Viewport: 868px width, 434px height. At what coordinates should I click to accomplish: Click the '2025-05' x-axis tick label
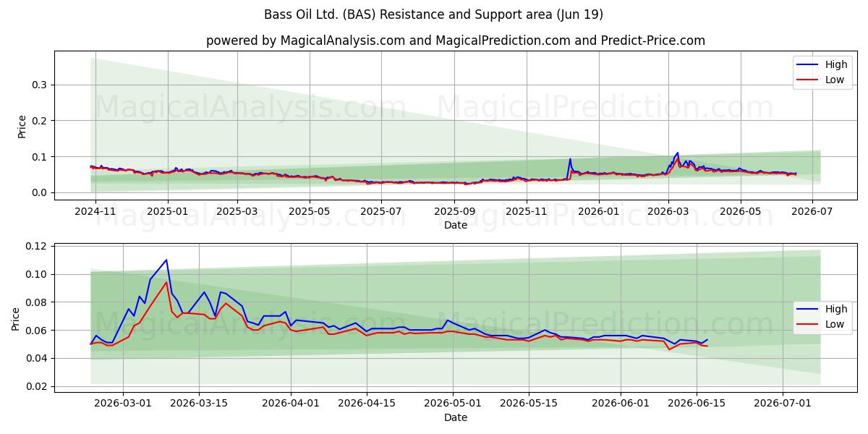(x=309, y=210)
